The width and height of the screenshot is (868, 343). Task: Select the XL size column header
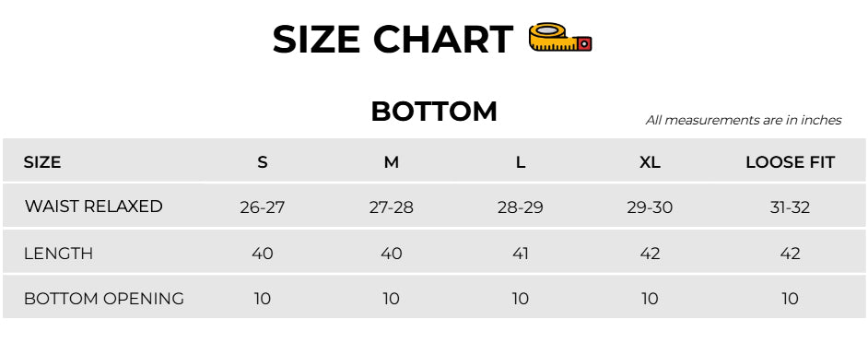[650, 162]
